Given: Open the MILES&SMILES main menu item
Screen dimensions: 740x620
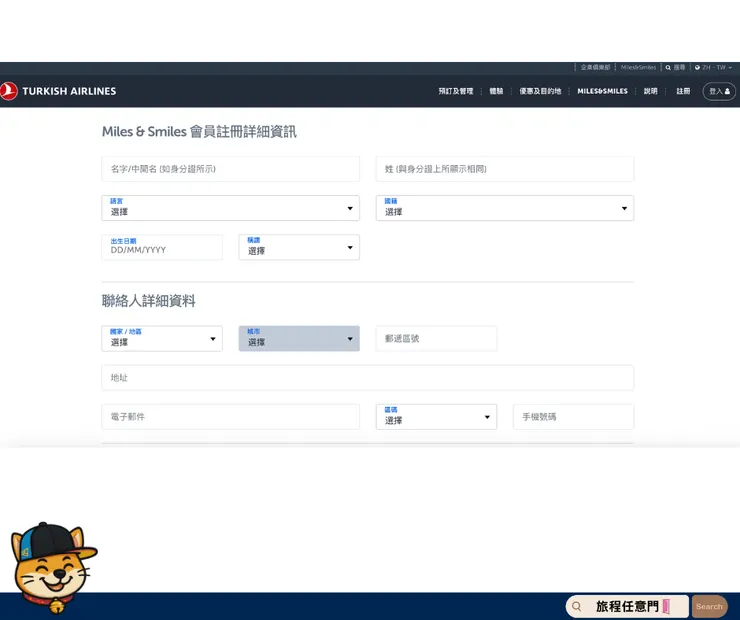Looking at the screenshot, I should [602, 91].
